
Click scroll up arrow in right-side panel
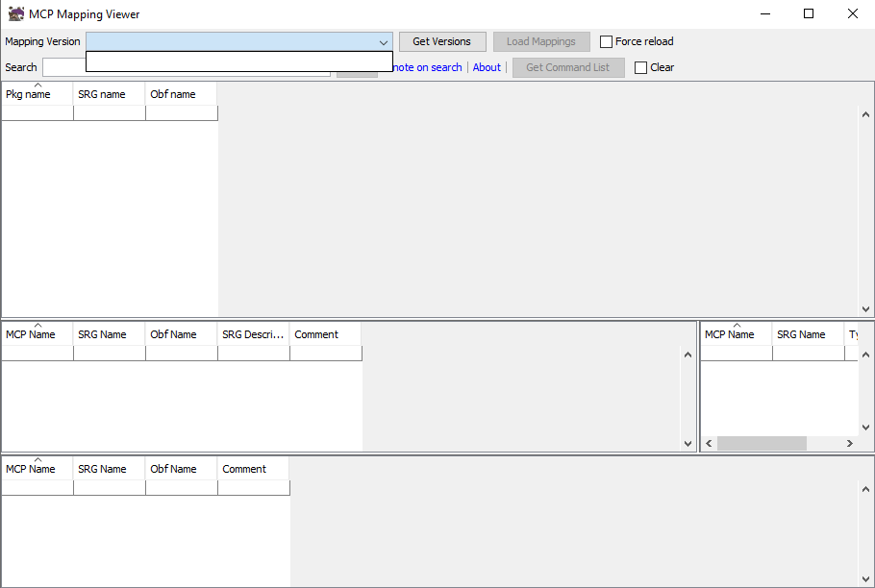[x=865, y=355]
